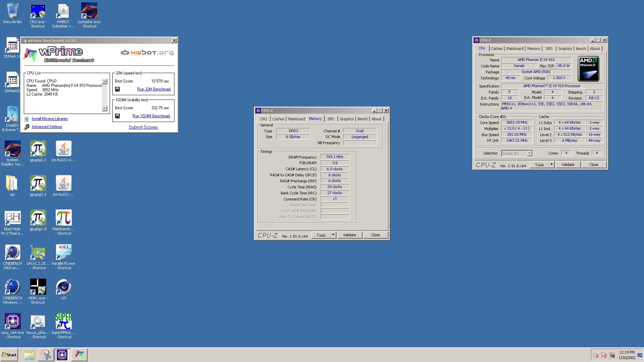Screen dimensions: 644x362
Task: Open CINEBENCH Windows desktop icon
Action: pos(12,292)
